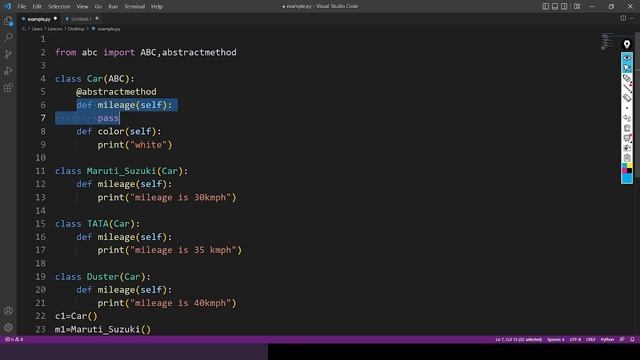The width and height of the screenshot is (640, 360).
Task: Open the Search view in activity bar
Action: pos(8,38)
